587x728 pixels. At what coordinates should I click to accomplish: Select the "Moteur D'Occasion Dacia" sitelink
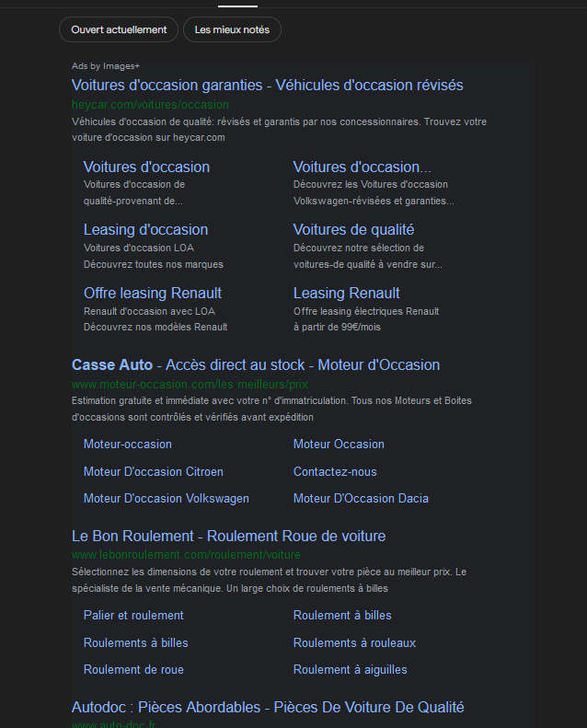[361, 498]
